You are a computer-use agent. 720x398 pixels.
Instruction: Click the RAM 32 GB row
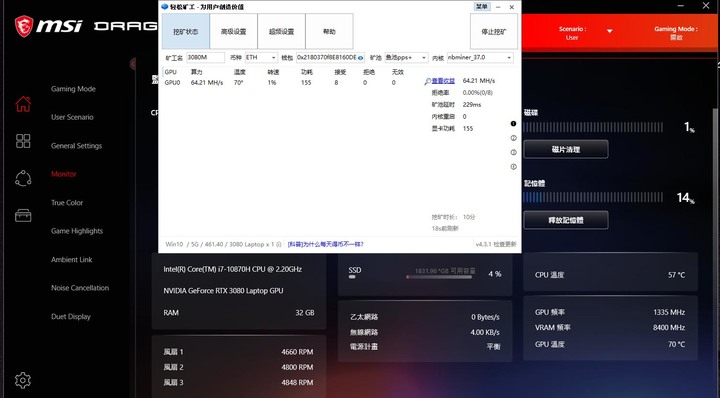(x=239, y=313)
